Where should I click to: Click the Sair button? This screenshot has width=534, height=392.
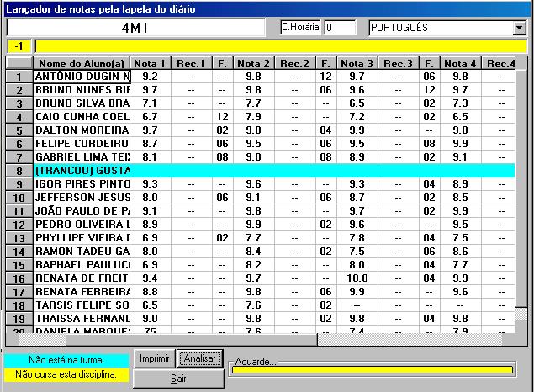pos(178,379)
